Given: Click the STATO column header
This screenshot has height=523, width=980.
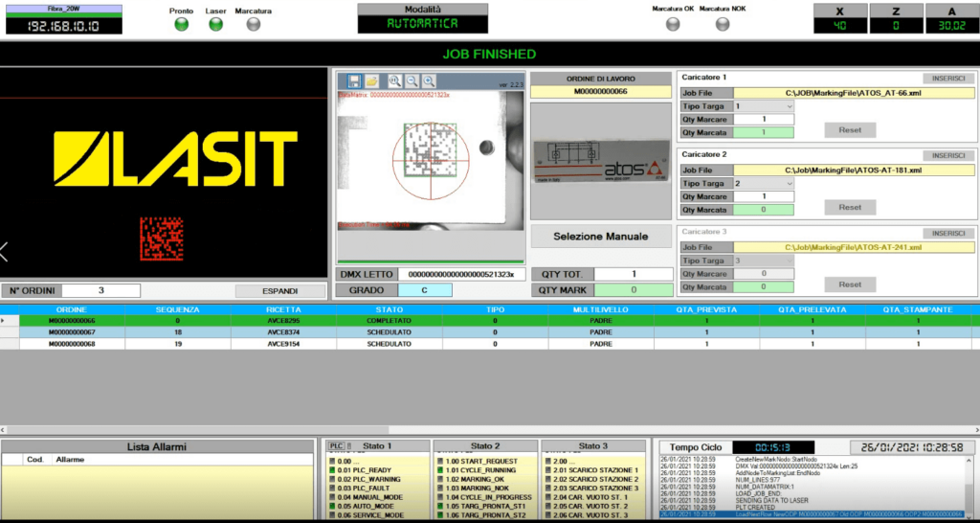Looking at the screenshot, I should [390, 309].
